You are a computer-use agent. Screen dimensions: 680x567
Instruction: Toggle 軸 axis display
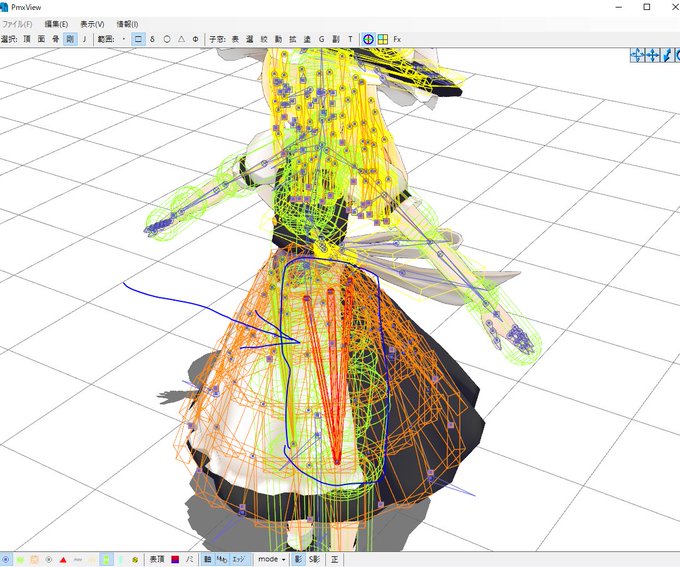point(208,560)
